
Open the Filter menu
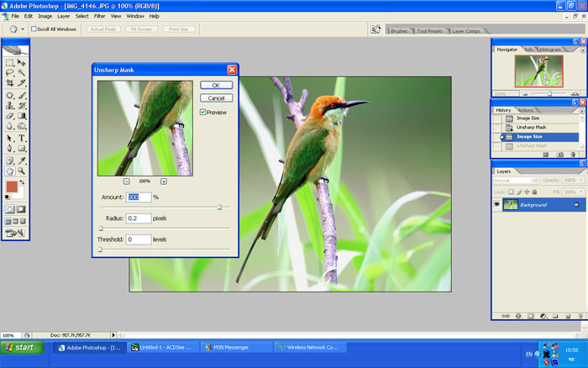(x=99, y=16)
